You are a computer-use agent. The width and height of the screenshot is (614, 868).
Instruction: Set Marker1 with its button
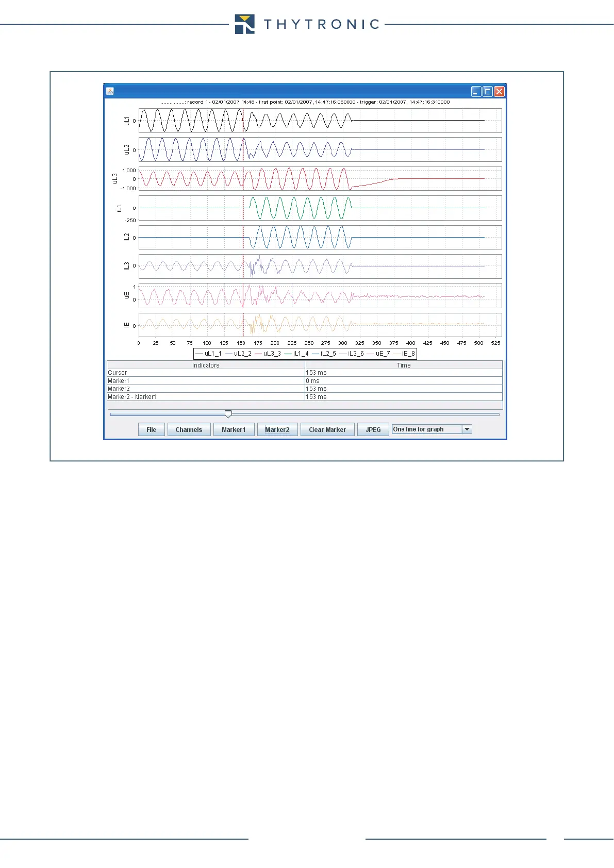pyautogui.click(x=234, y=429)
